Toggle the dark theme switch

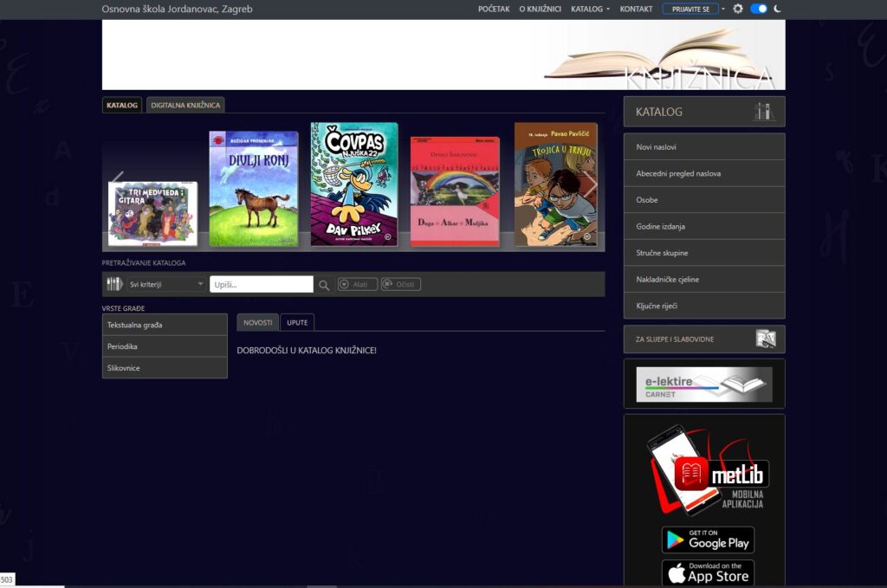[x=759, y=9]
